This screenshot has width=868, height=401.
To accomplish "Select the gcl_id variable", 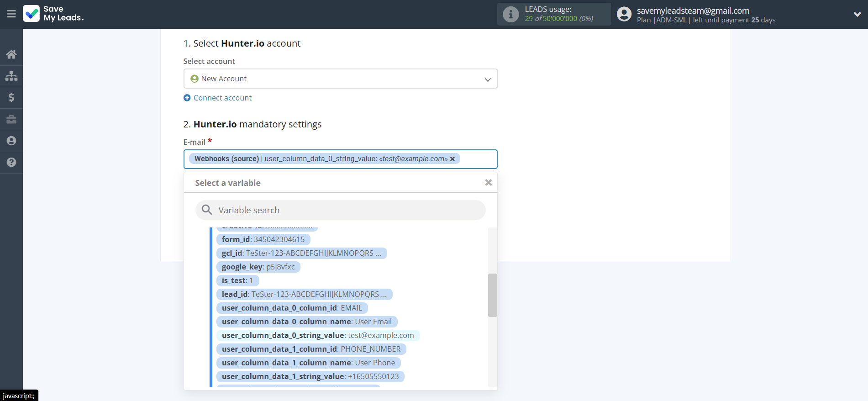I will (301, 253).
